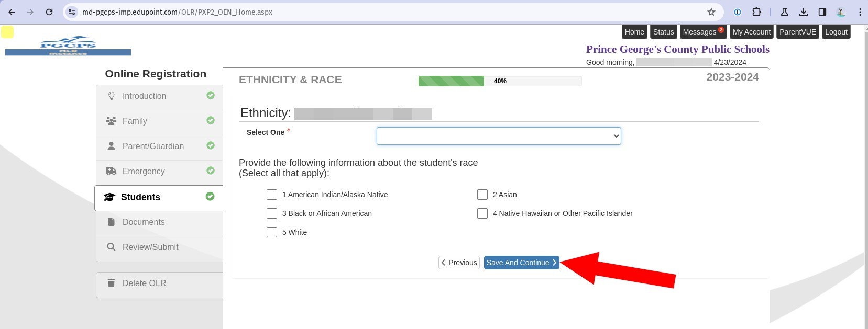Click the Emergency ambulance icon
The image size is (868, 329).
coord(111,171)
